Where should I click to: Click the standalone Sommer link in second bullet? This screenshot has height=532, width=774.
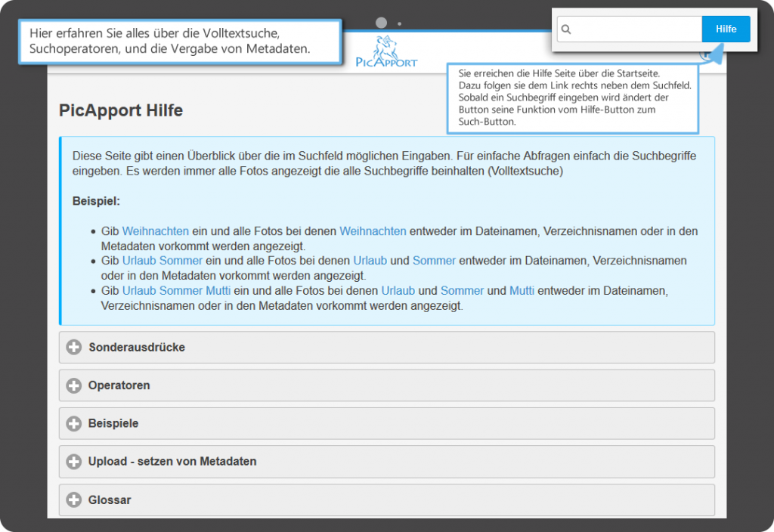tap(434, 261)
